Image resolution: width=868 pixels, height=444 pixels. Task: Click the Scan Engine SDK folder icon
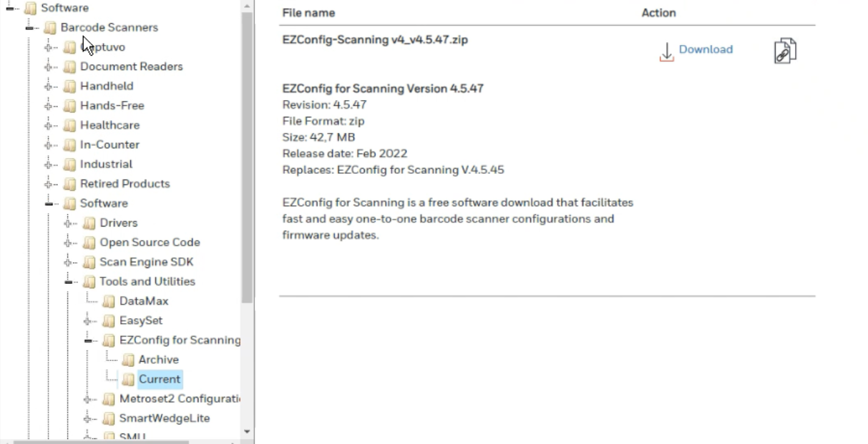tap(89, 262)
